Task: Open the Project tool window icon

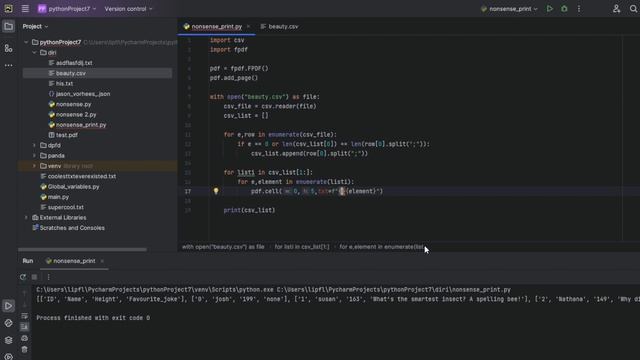Action: point(8,27)
